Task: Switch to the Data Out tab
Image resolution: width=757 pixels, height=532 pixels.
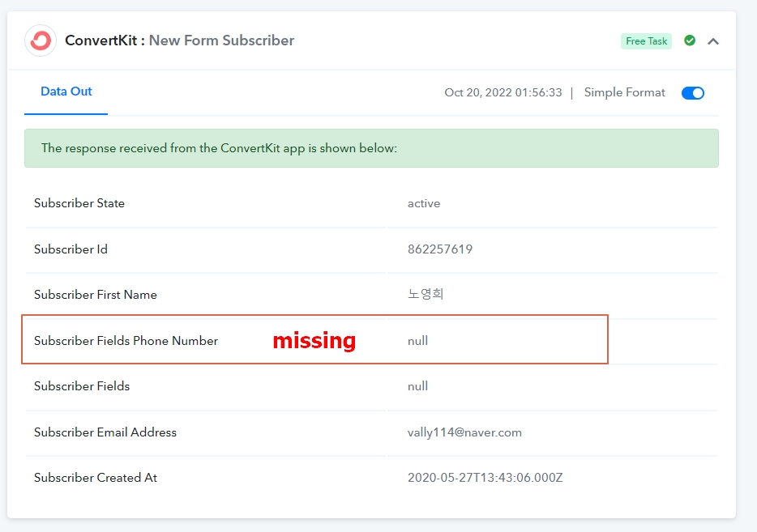Action: point(66,92)
